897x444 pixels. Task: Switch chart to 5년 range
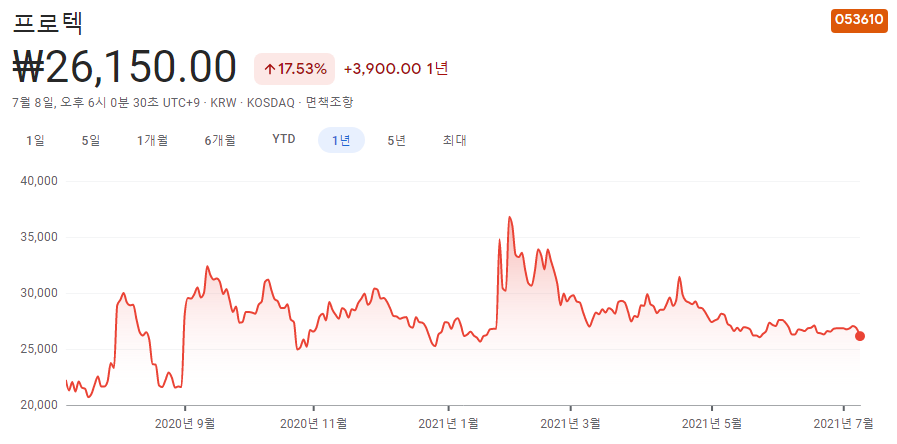pos(396,140)
